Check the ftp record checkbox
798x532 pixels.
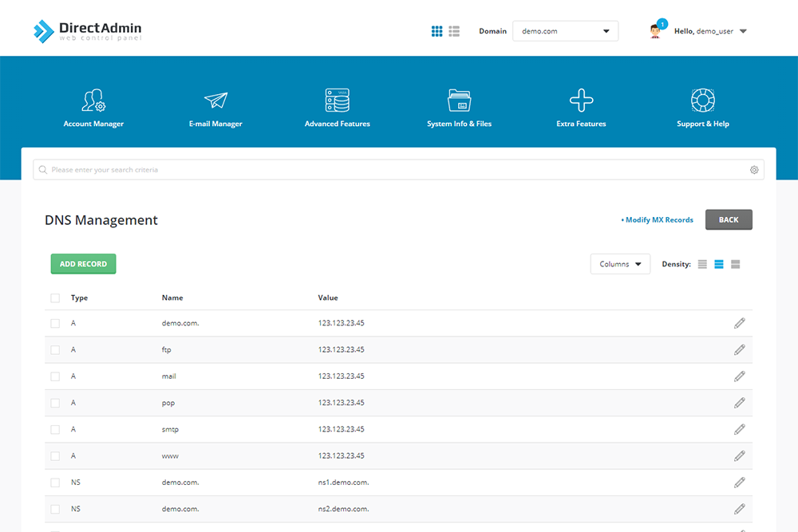click(55, 350)
